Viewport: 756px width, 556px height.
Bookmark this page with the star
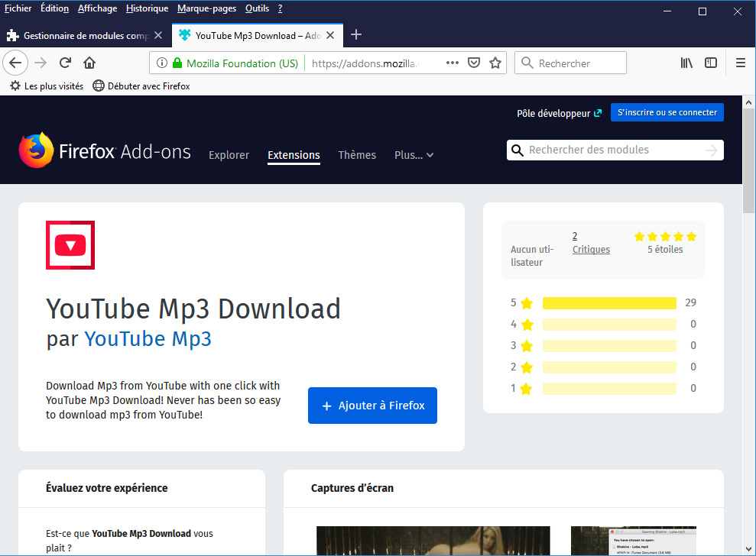click(x=495, y=63)
